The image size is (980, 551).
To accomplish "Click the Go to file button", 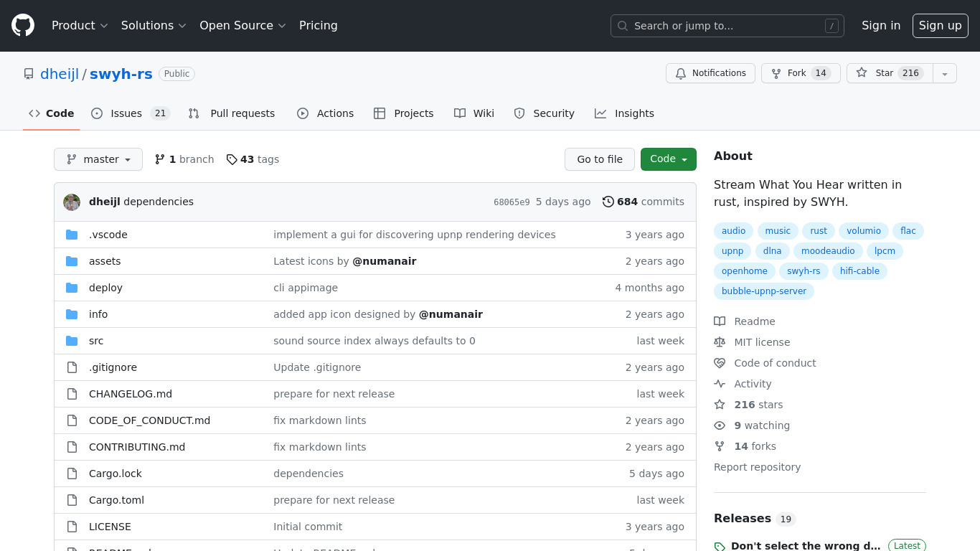I will pos(600,159).
